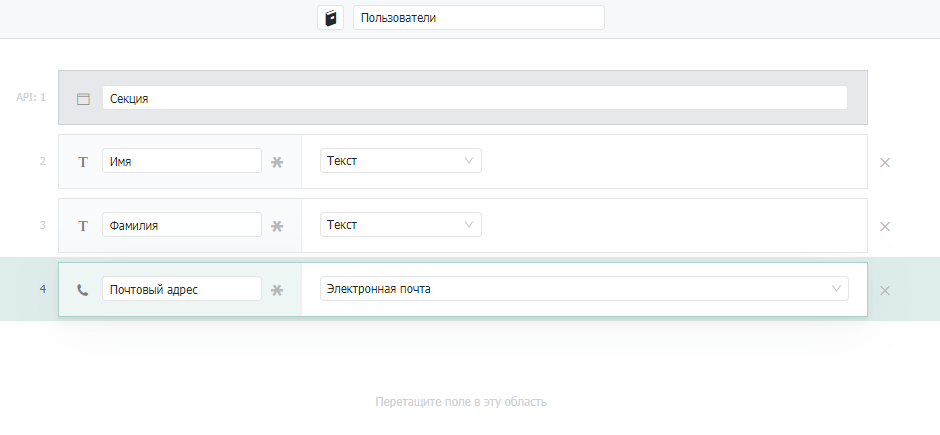Delete the Почтовый адрес field row
Screen dimensions: 940x435
(x=885, y=291)
